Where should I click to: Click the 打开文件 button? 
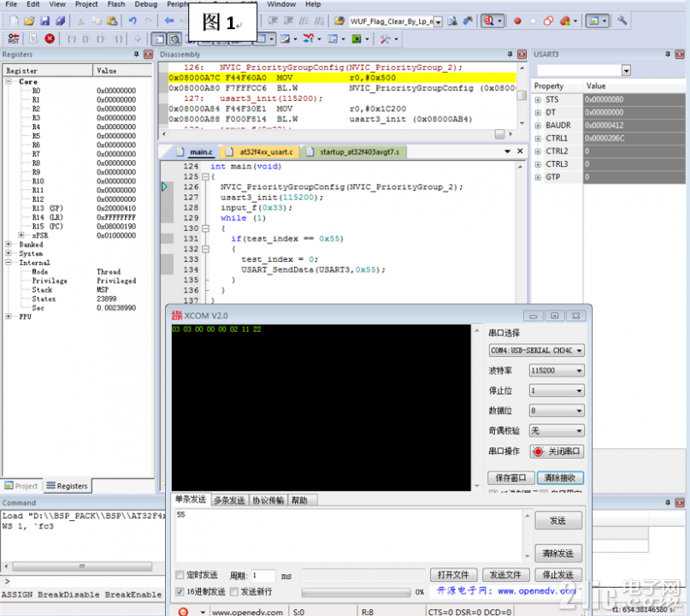click(453, 575)
